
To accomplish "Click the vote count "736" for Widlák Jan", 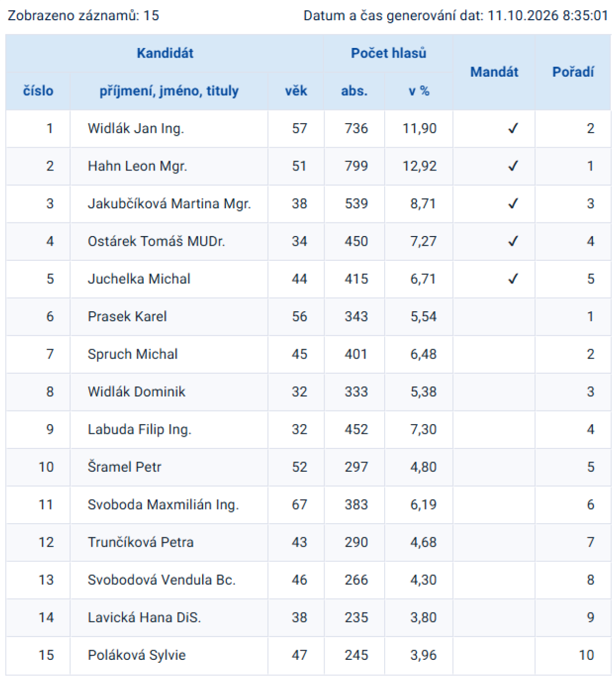I will [356, 129].
